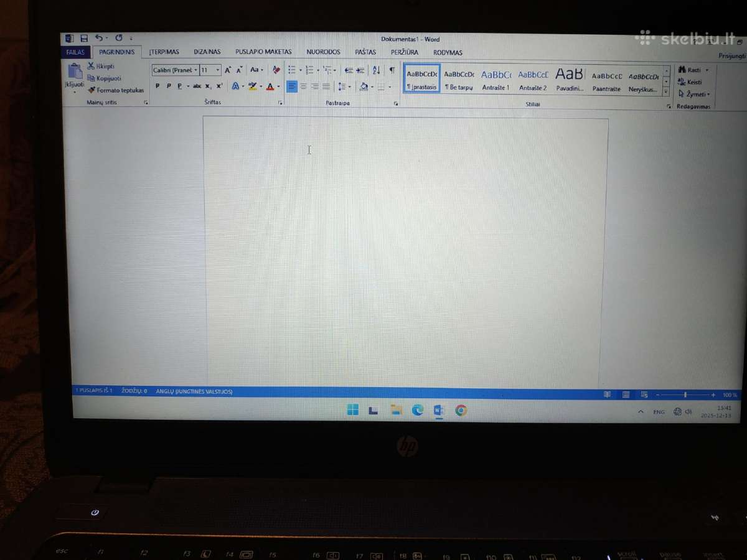The width and height of the screenshot is (747, 560).
Task: Open underline style dropdown arrow
Action: (187, 86)
